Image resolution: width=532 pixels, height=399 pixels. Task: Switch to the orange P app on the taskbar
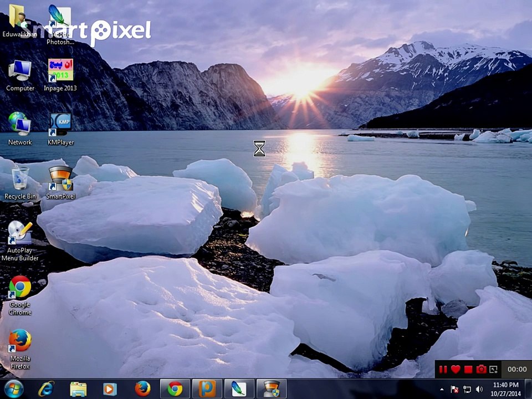(x=207, y=389)
